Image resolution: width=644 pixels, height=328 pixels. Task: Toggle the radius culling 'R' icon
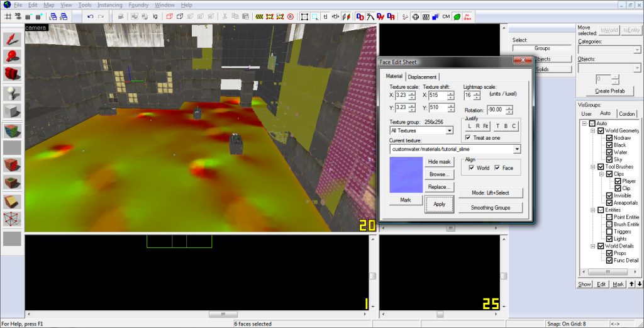(291, 17)
